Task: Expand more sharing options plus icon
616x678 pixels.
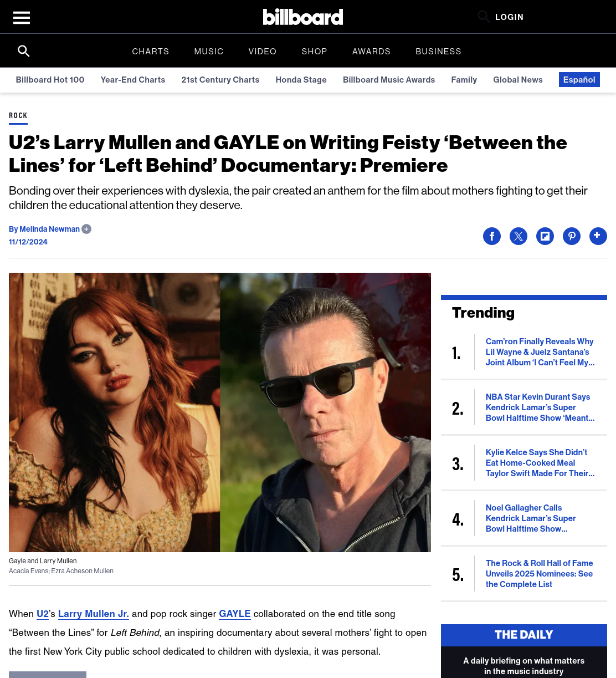Action: [x=598, y=236]
